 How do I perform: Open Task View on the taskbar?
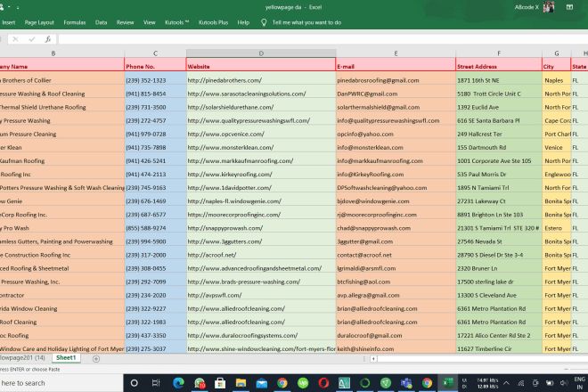[x=156, y=383]
